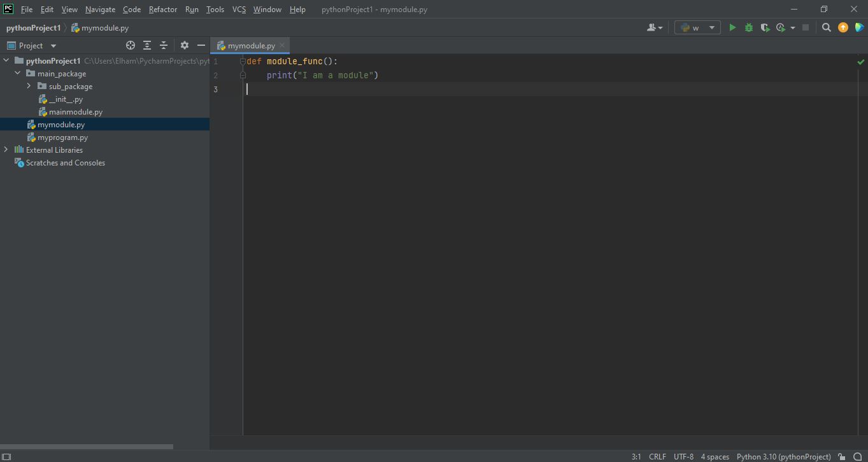Open Project panel gear options
868x462 pixels.
coord(185,45)
